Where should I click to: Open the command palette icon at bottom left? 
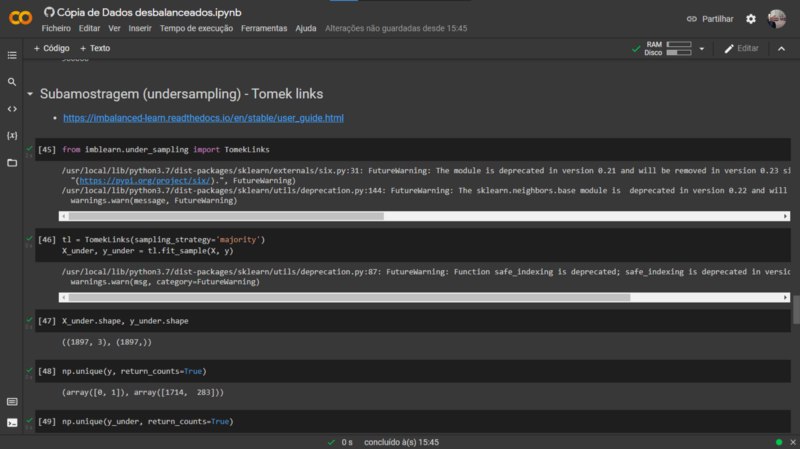pos(12,402)
